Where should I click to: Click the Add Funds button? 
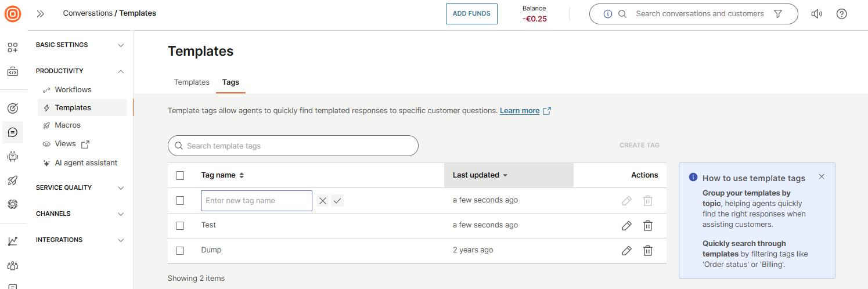(x=471, y=14)
